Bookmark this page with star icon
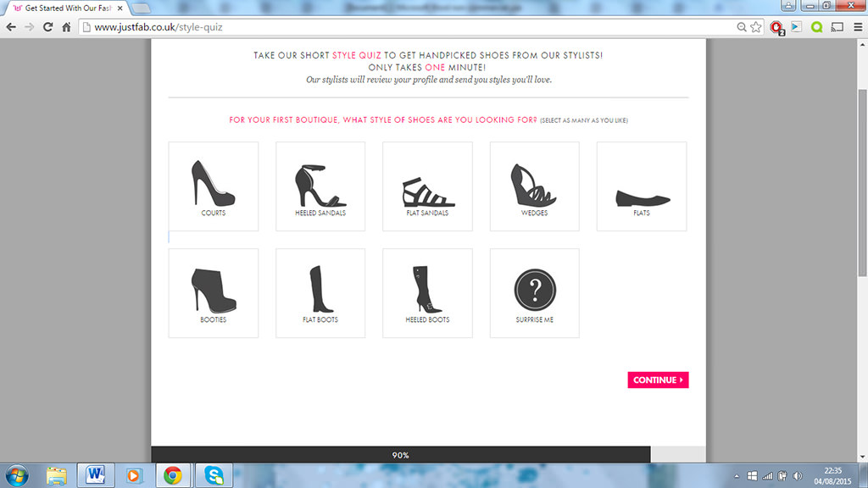 (756, 27)
